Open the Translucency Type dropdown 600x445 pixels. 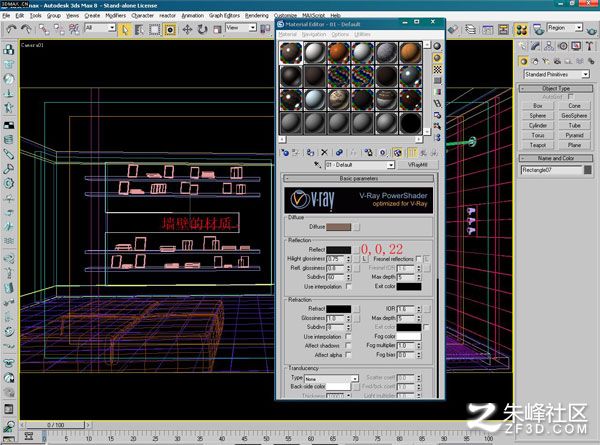pos(331,378)
